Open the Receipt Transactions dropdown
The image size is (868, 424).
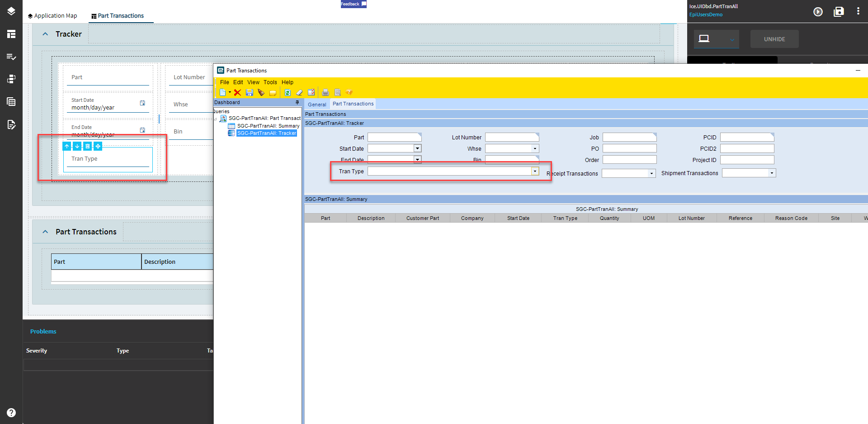[651, 173]
